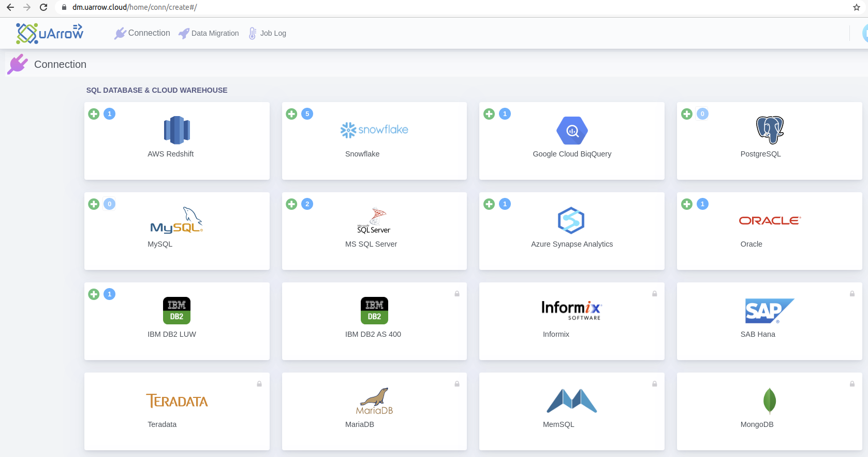Click the plus icon on Oracle card

(x=687, y=204)
